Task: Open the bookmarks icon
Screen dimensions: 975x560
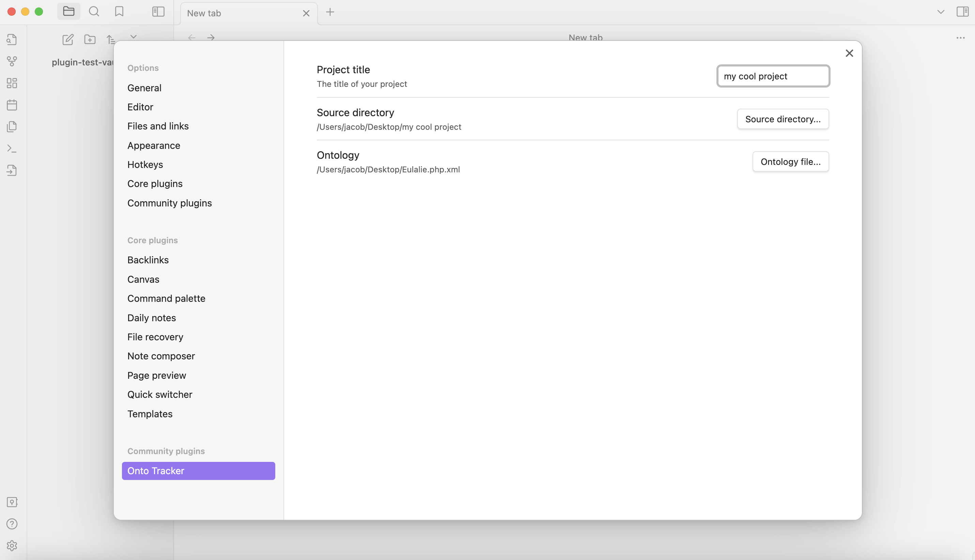Action: tap(119, 12)
